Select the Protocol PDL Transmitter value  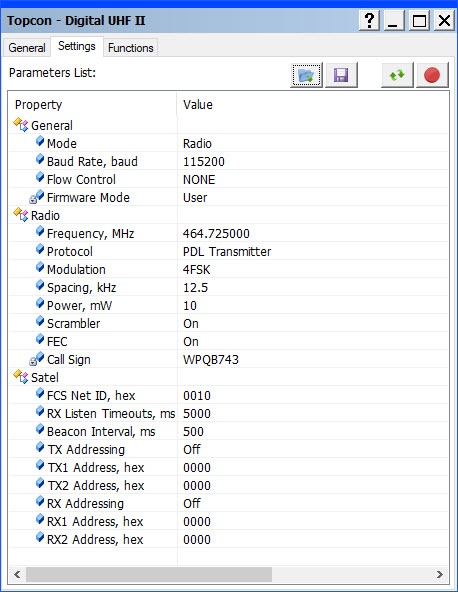[227, 252]
